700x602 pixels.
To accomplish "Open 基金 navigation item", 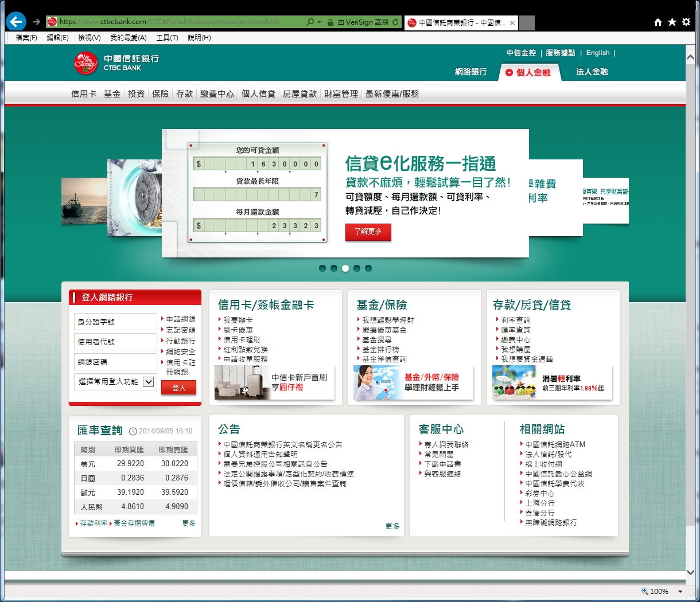I will (112, 93).
